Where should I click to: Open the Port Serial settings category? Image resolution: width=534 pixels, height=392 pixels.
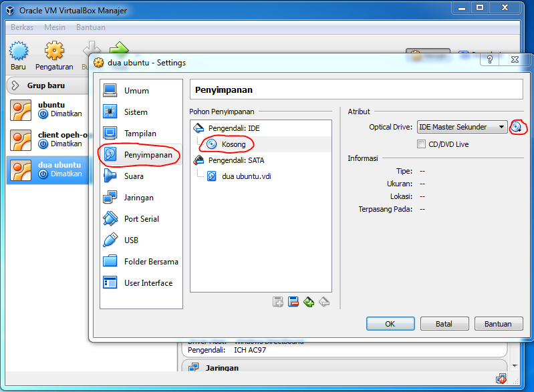tap(141, 219)
